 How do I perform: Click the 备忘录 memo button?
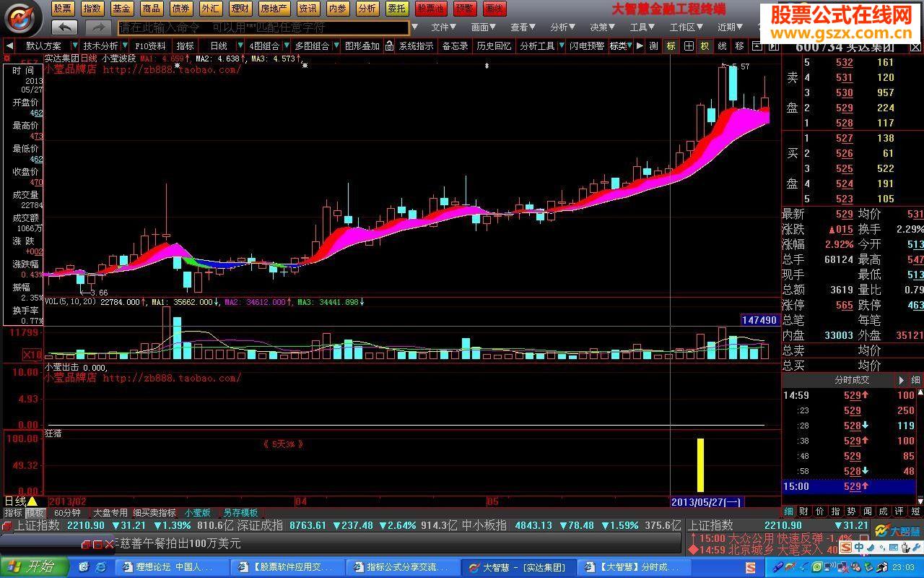(x=455, y=46)
